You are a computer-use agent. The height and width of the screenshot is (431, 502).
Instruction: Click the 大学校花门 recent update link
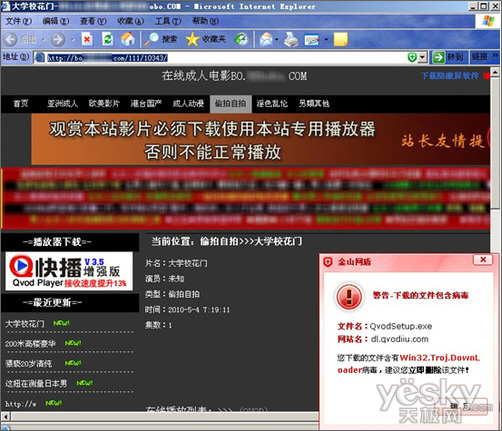pyautogui.click(x=24, y=324)
